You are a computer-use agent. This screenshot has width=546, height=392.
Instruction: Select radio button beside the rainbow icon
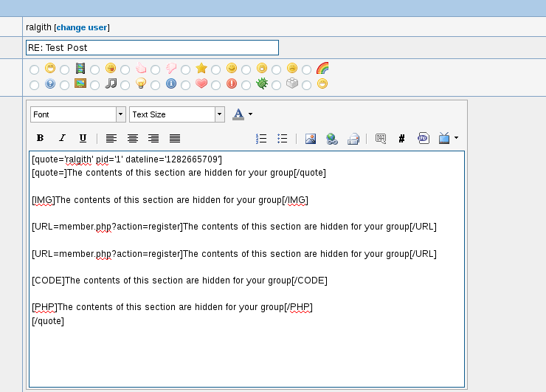click(307, 70)
